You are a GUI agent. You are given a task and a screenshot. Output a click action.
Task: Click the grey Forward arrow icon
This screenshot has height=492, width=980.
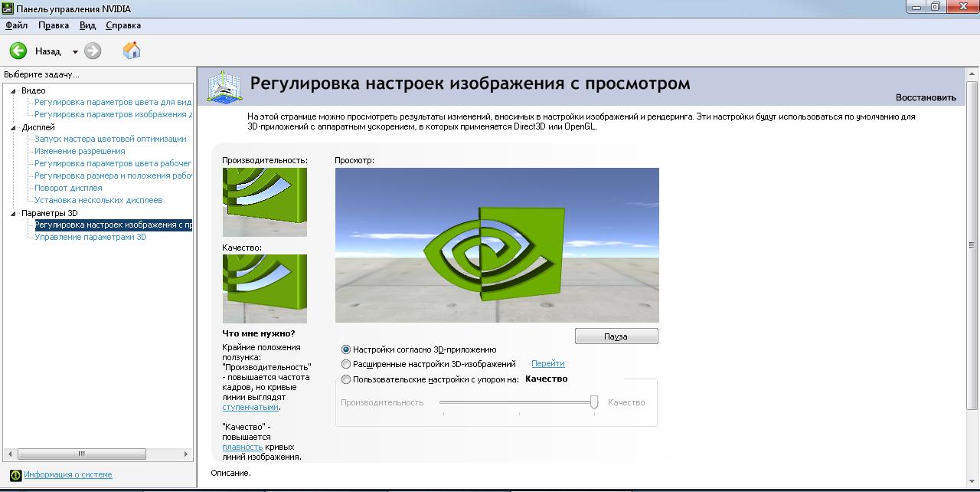coord(93,51)
